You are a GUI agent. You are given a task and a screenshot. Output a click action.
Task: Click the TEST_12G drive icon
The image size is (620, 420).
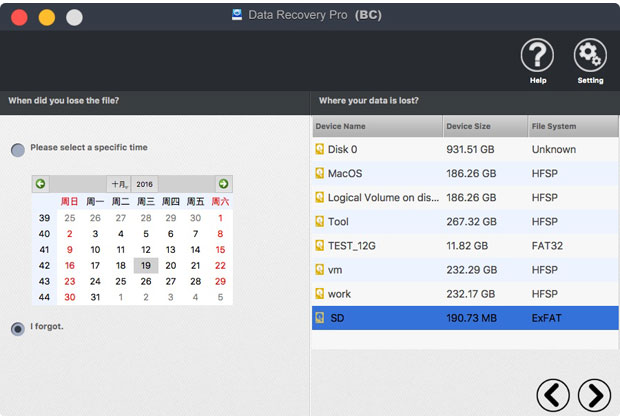319,246
